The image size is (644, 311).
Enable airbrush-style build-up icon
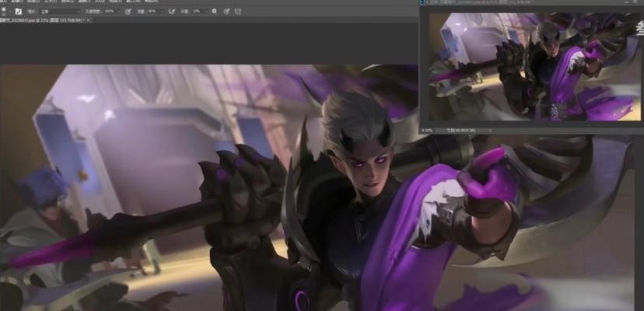[172, 12]
